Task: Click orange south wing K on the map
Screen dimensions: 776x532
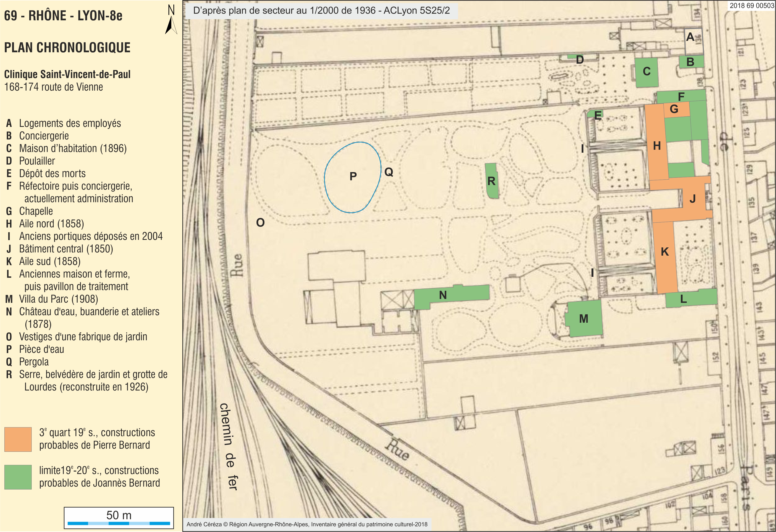Action: [665, 257]
